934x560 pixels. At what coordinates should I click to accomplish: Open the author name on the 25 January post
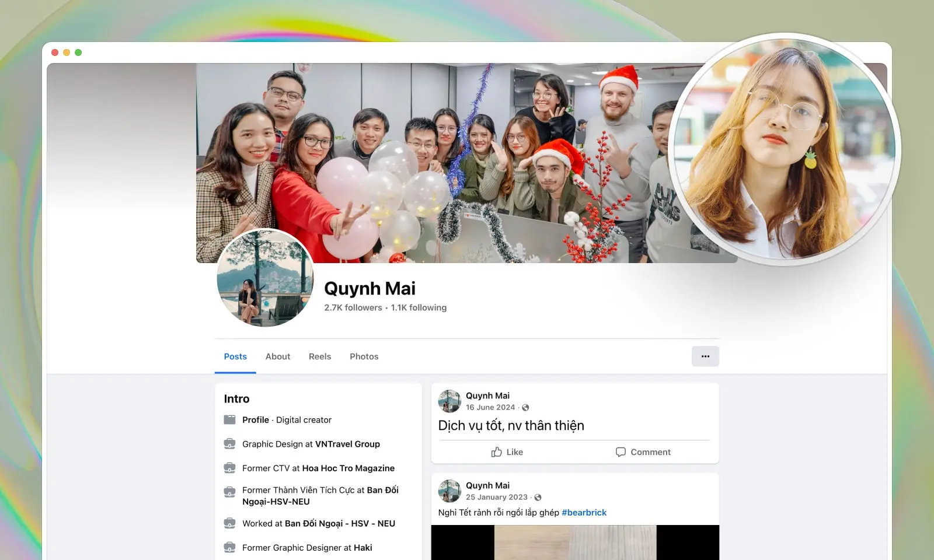click(487, 485)
